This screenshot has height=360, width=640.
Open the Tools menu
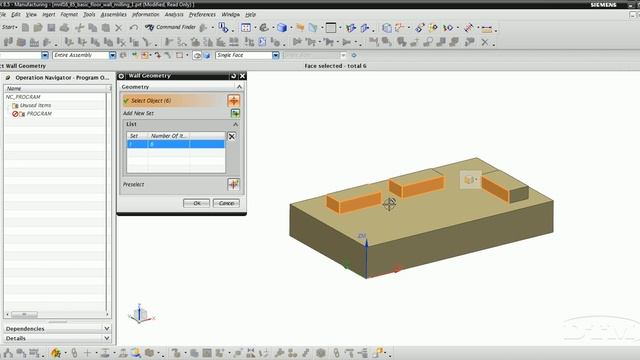click(89, 14)
